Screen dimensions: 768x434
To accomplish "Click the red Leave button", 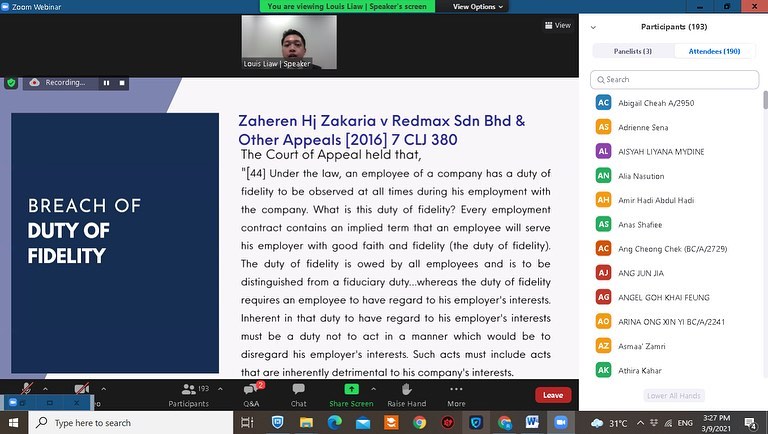I will point(553,395).
